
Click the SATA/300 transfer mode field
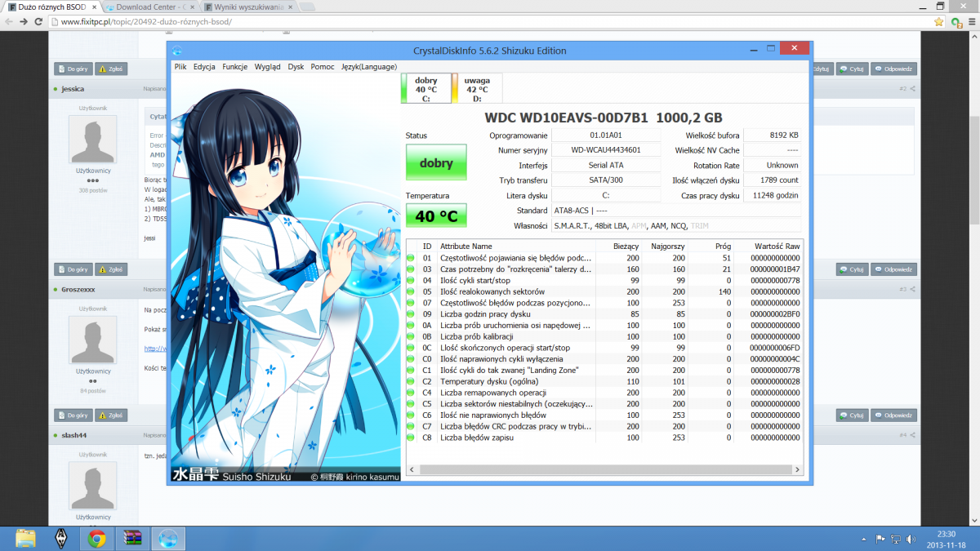pos(605,180)
